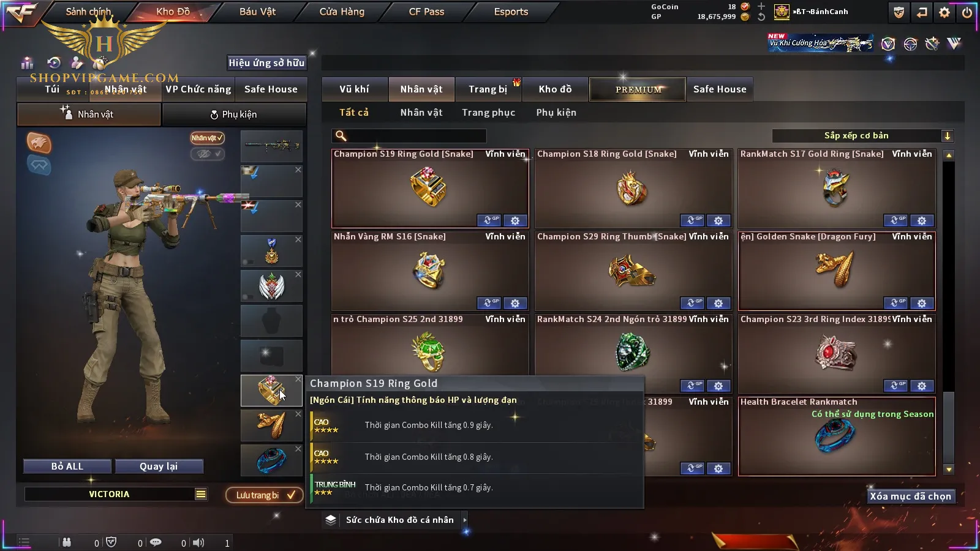Viewport: 980px width, 551px height.
Task: Open the settings gear in the top bar
Action: coord(944,12)
